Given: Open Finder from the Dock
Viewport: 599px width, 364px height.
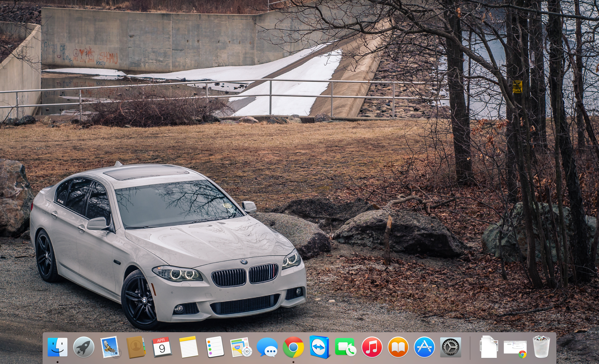Looking at the screenshot, I should pyautogui.click(x=57, y=347).
